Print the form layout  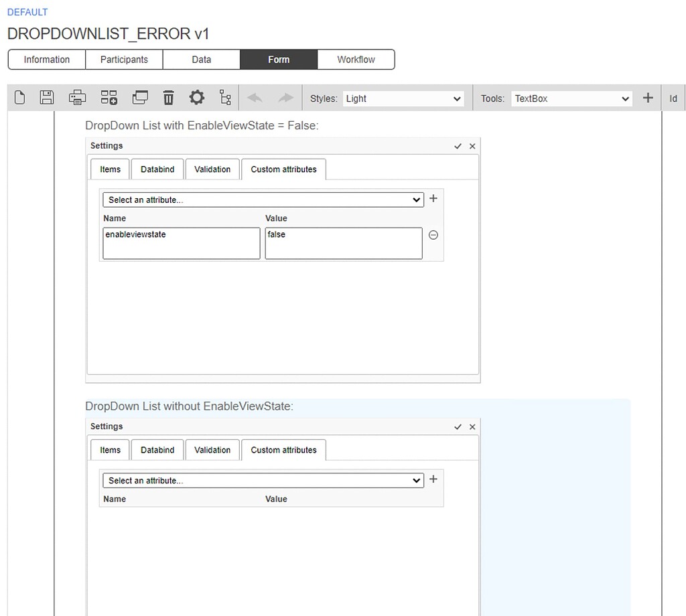77,97
